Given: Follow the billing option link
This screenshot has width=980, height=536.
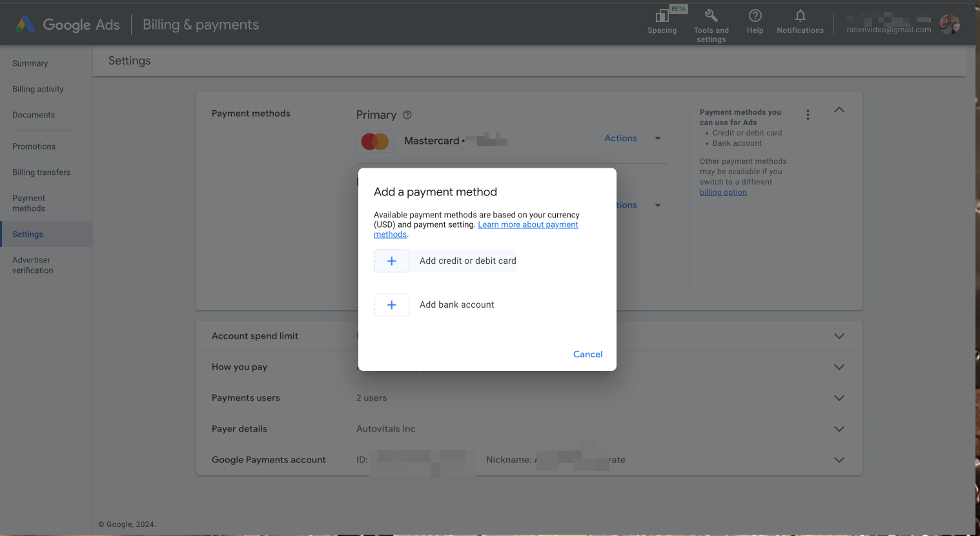Looking at the screenshot, I should (x=723, y=192).
